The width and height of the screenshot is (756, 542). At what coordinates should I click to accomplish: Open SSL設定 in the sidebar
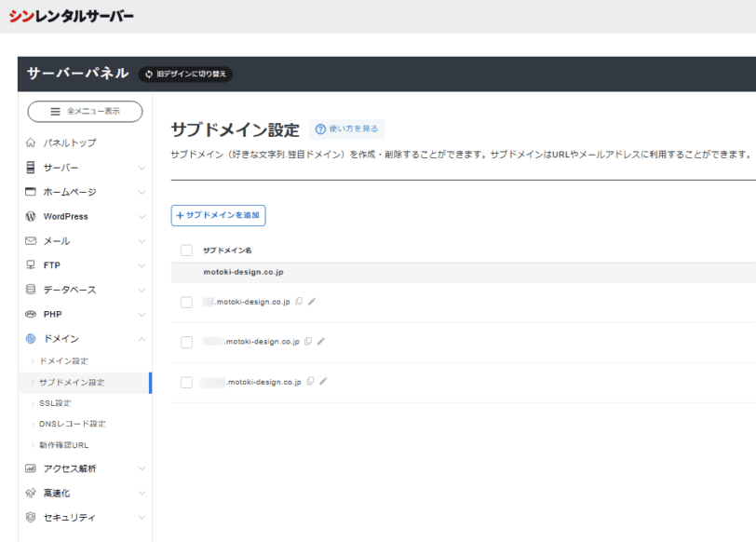(55, 403)
